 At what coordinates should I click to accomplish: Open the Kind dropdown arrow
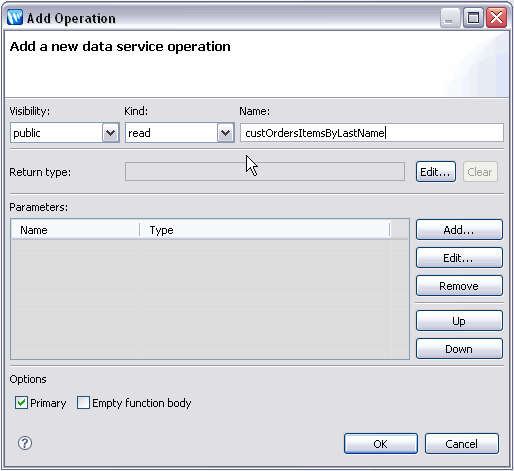click(225, 133)
